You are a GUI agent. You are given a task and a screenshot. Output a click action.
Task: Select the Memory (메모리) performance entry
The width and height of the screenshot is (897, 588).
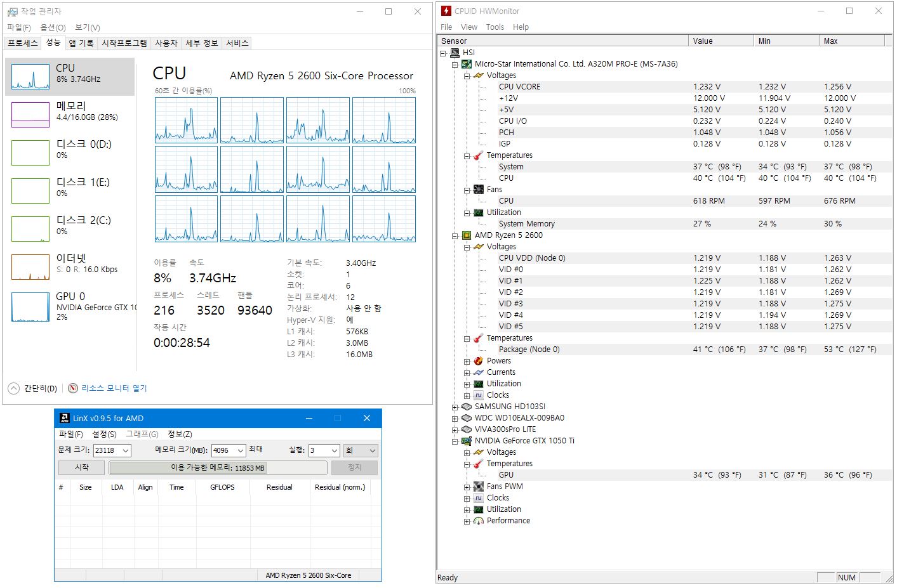pyautogui.click(x=70, y=115)
